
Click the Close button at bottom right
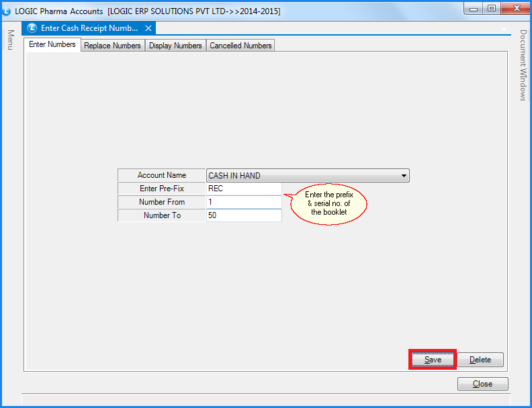(x=482, y=384)
